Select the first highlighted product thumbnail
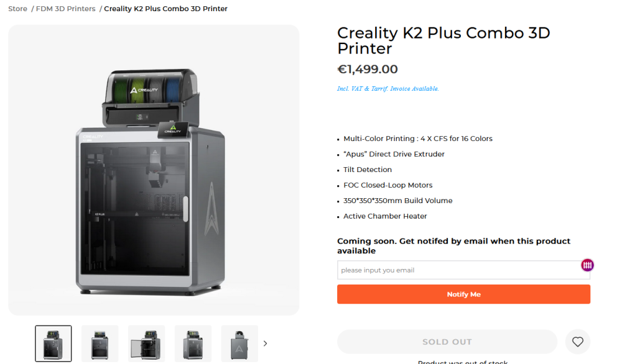 click(53, 344)
